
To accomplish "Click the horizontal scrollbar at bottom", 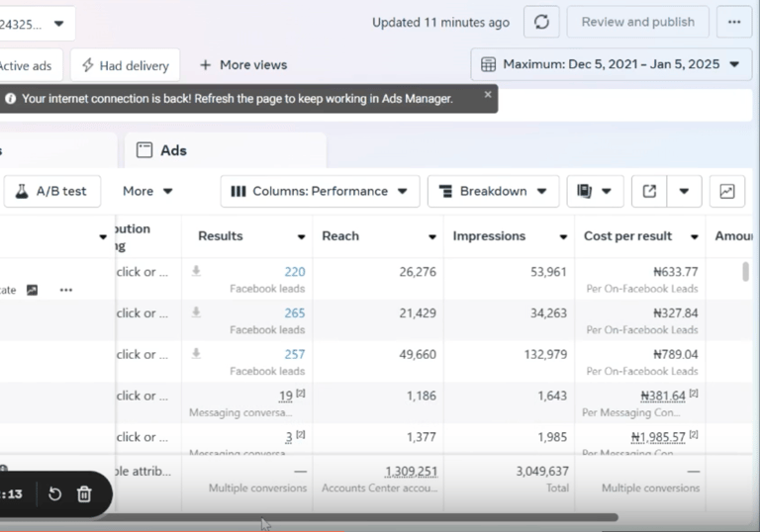I will 356,517.
